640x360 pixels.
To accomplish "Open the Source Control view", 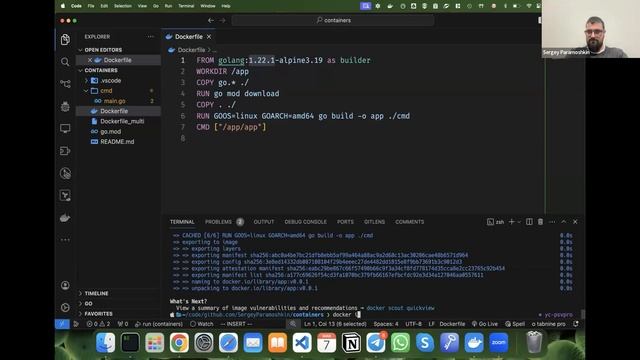I will [65, 84].
